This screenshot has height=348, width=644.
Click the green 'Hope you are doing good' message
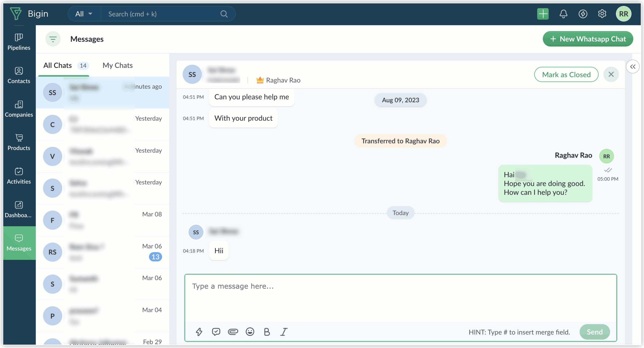point(545,183)
